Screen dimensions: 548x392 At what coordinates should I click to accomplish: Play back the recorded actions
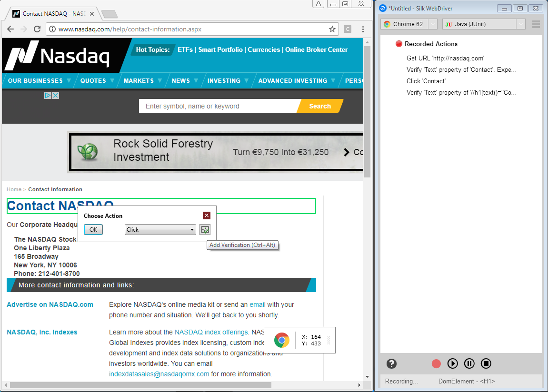click(x=453, y=364)
